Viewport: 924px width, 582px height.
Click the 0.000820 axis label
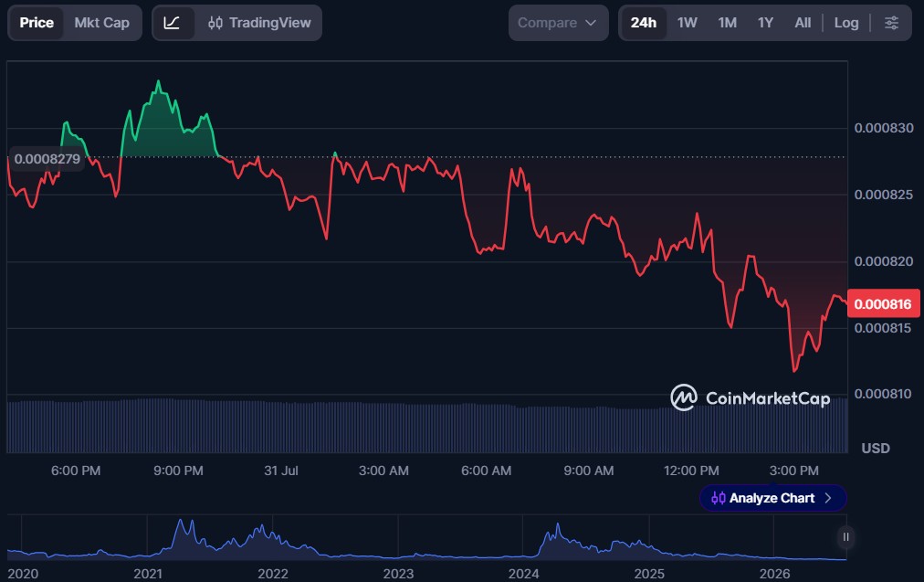pos(883,261)
